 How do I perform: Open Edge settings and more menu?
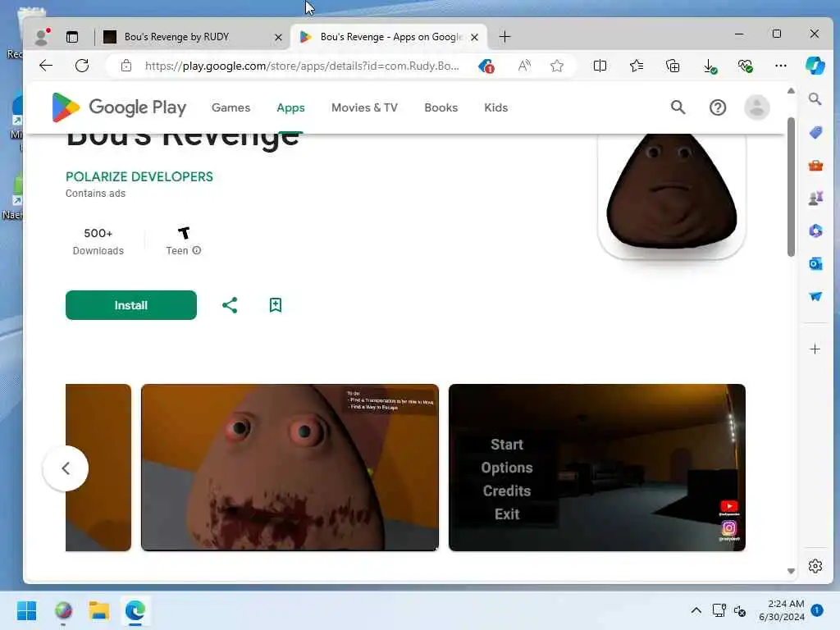click(x=781, y=66)
